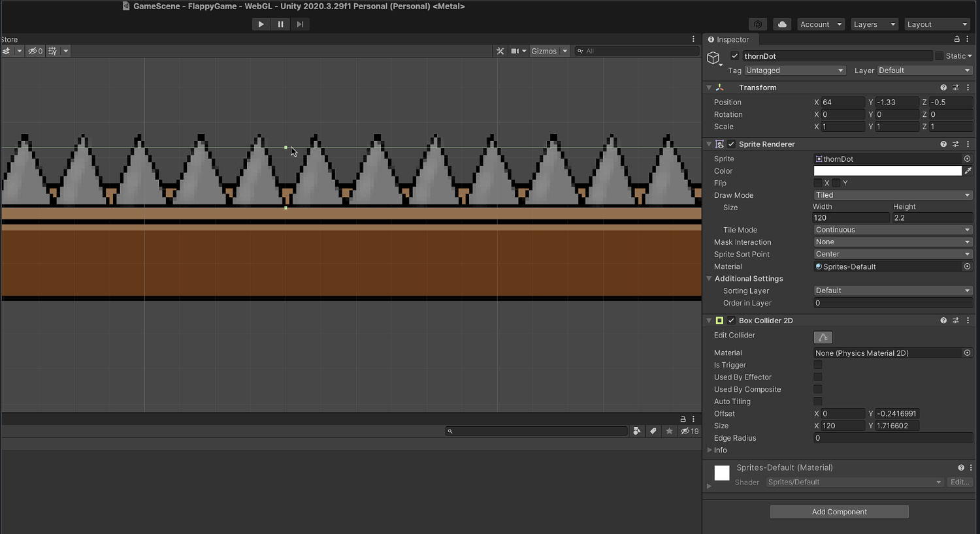Toggle the Scene view grid icon
This screenshot has height=534, width=980.
(53, 51)
